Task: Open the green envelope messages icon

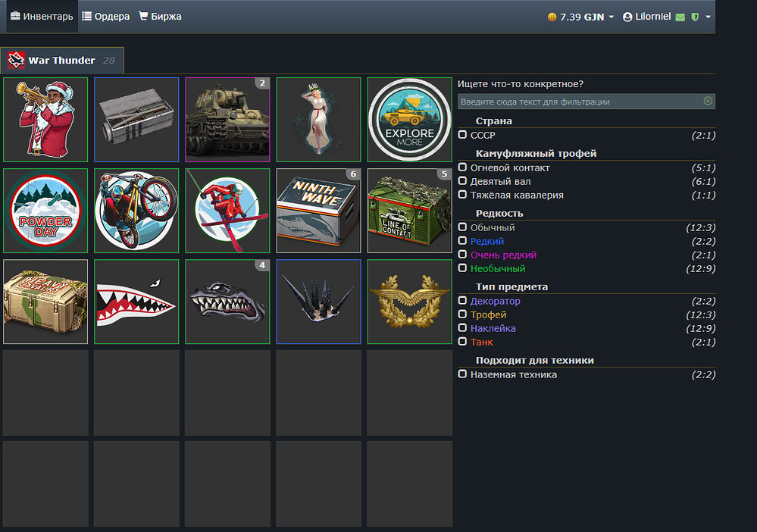Action: (680, 17)
